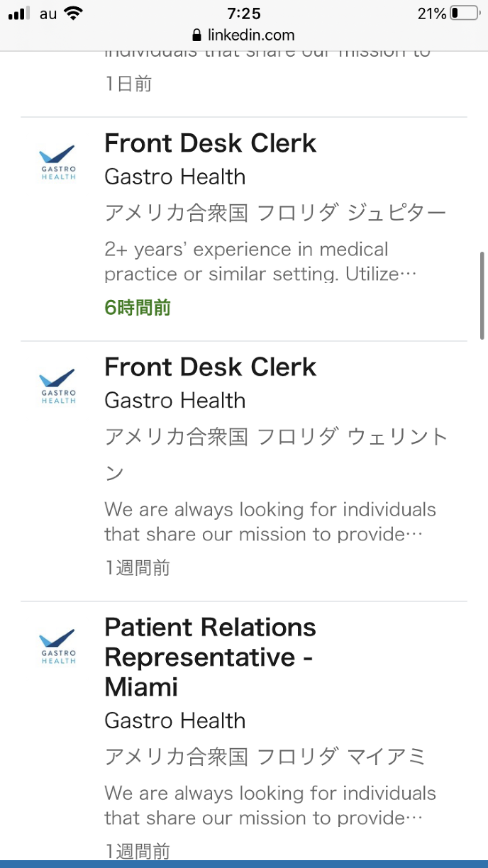Viewport: 488px width, 868px height.
Task: Open second Front Desk Clerk job title
Action: click(x=210, y=367)
